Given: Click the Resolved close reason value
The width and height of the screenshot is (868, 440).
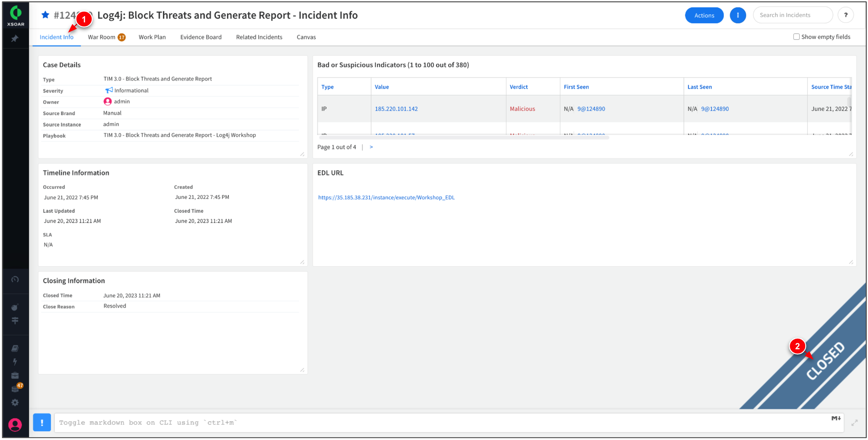Looking at the screenshot, I should (114, 306).
